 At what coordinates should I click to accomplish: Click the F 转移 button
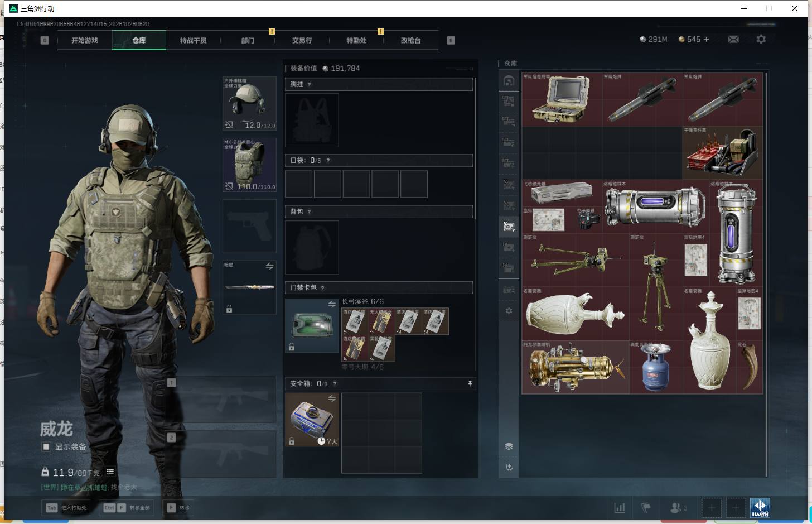(178, 508)
